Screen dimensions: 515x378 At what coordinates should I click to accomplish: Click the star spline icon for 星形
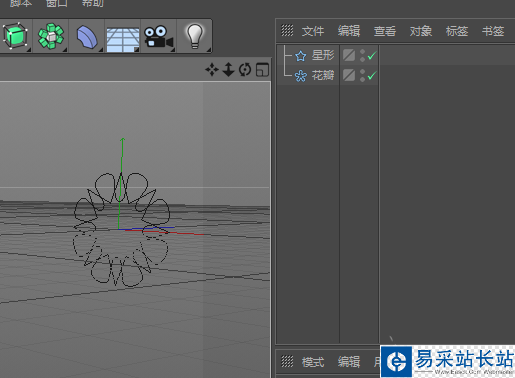pyautogui.click(x=300, y=56)
